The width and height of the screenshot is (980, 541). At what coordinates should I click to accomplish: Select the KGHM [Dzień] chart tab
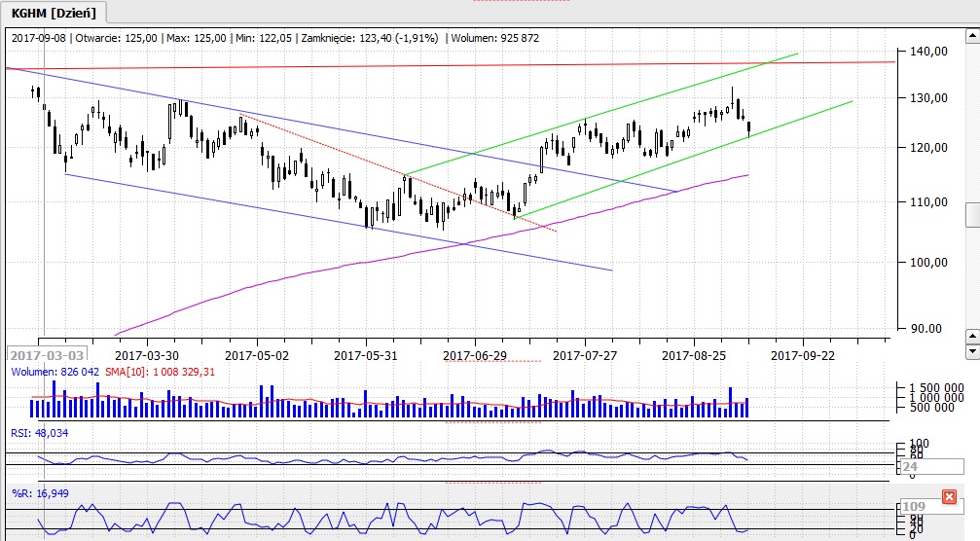pos(54,12)
